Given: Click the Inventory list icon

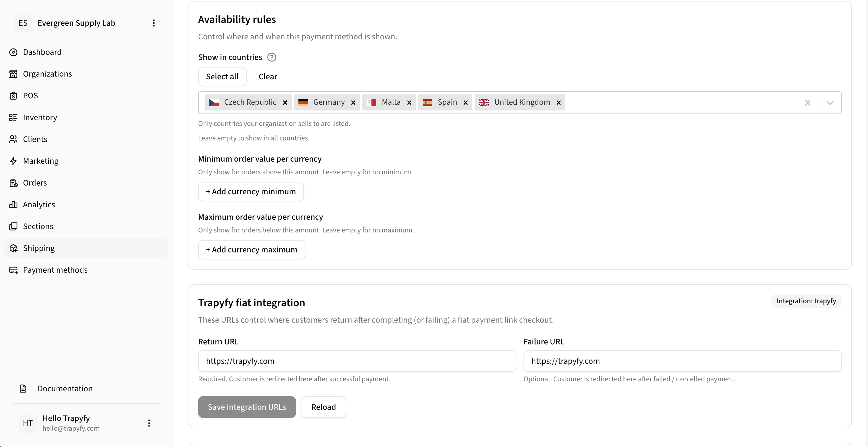Looking at the screenshot, I should click(13, 117).
